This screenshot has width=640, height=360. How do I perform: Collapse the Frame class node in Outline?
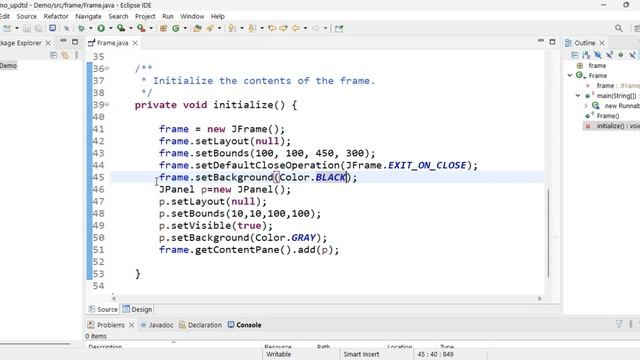click(x=570, y=76)
